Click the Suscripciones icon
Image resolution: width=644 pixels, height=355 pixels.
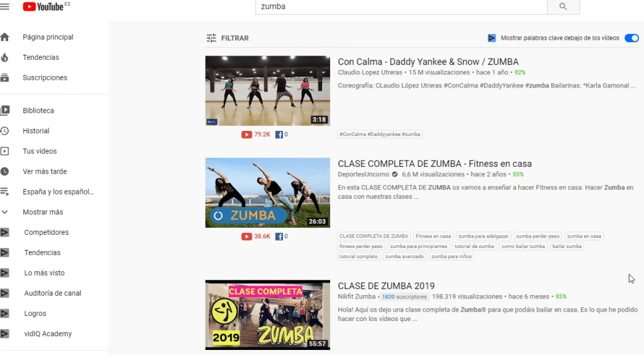pyautogui.click(x=4, y=77)
